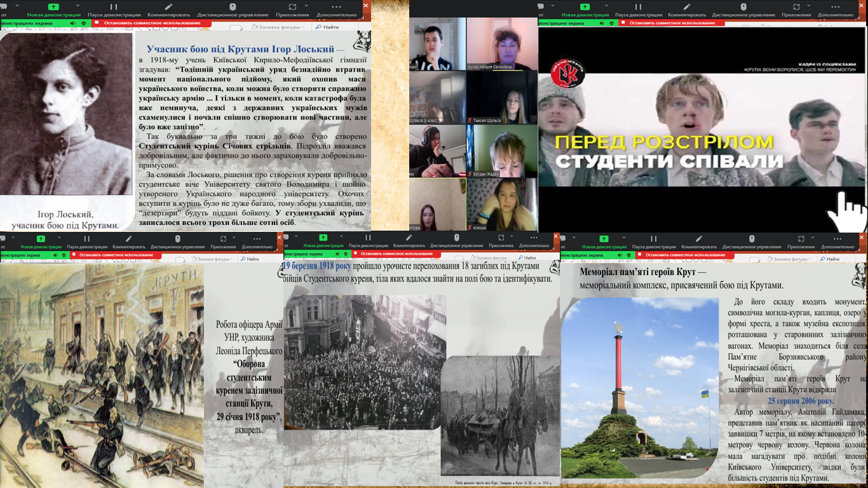The image size is (868, 488).
Task: Open New Share caret above the video
Action: pos(606,6)
